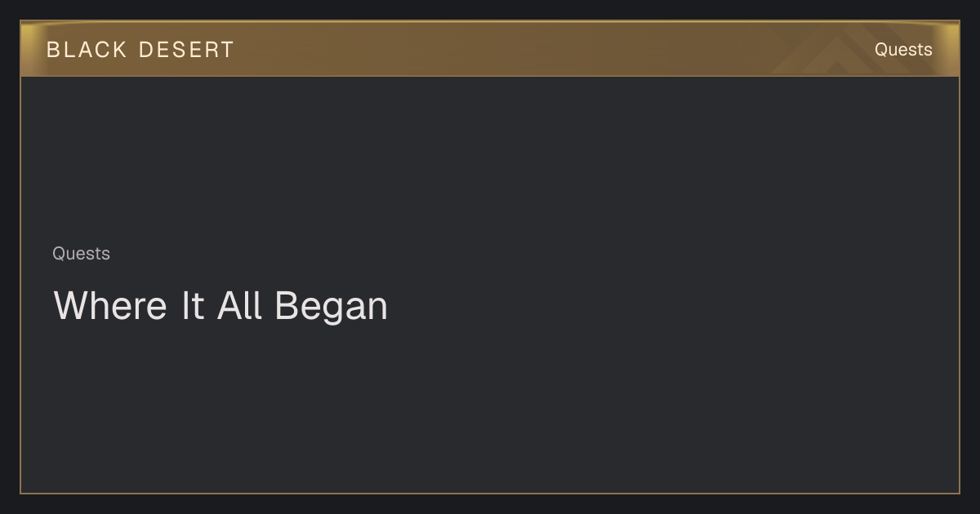Click the word DESERT in the logo
Screen dimensions: 980x514
tap(186, 50)
